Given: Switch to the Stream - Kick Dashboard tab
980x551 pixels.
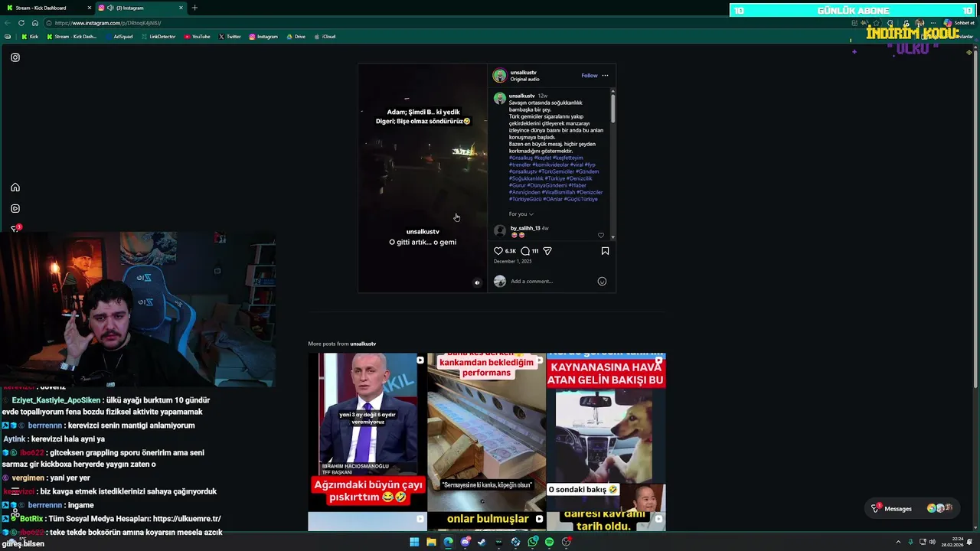Looking at the screenshot, I should (46, 8).
